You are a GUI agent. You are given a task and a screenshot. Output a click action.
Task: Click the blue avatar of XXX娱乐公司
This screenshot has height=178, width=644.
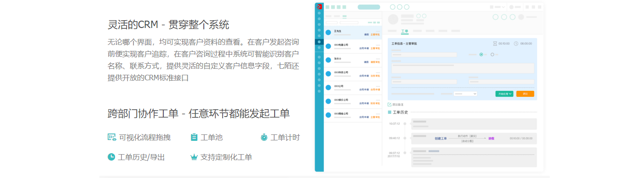point(328,101)
